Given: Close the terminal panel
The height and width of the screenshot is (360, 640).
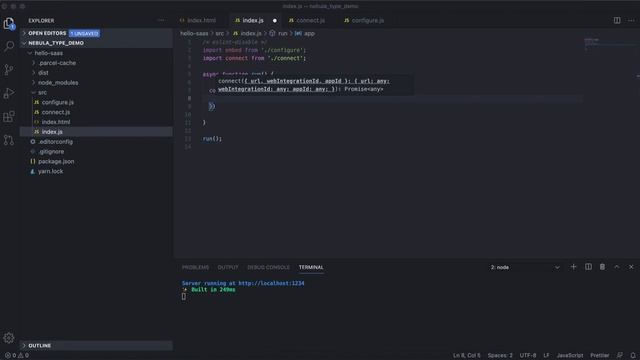Looking at the screenshot, I should (631, 267).
